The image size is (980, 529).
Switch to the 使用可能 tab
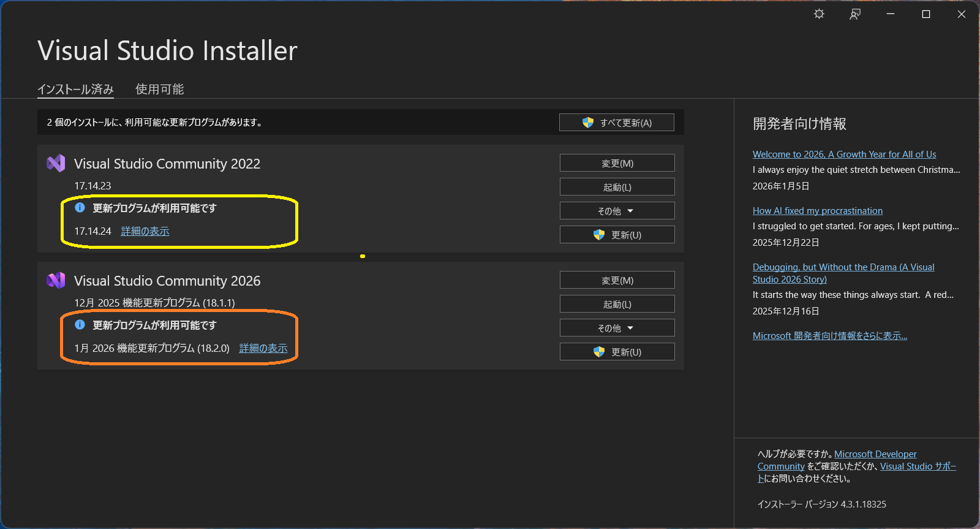click(159, 89)
